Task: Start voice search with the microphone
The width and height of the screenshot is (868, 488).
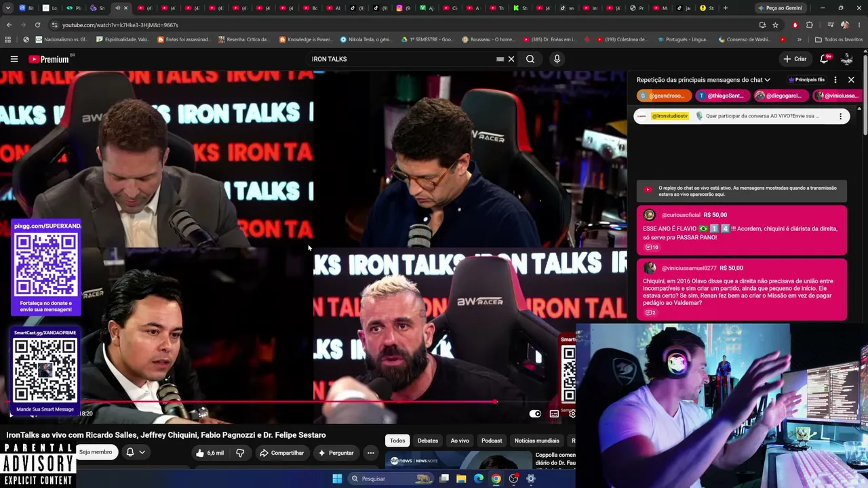Action: (557, 59)
